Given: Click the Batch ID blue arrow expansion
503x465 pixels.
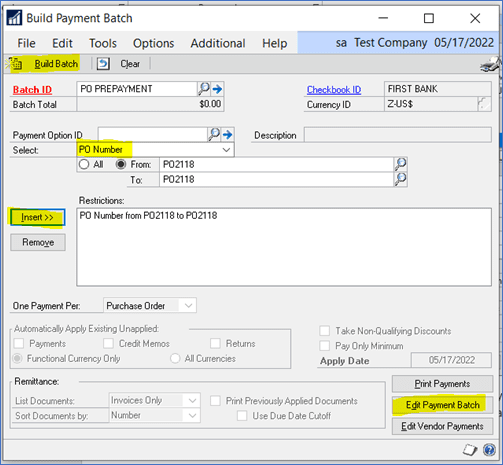Looking at the screenshot, I should point(217,89).
